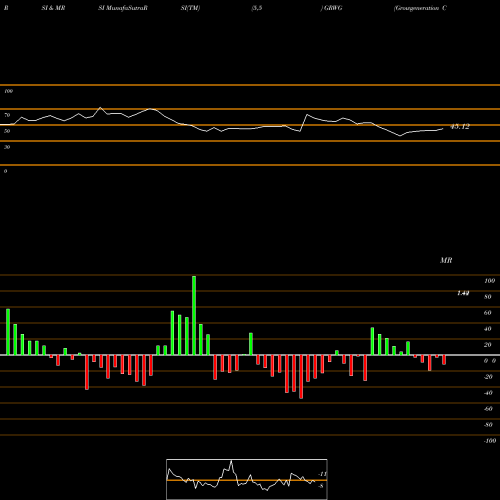Click the 30 level label on RSI axis

[x=7, y=147]
